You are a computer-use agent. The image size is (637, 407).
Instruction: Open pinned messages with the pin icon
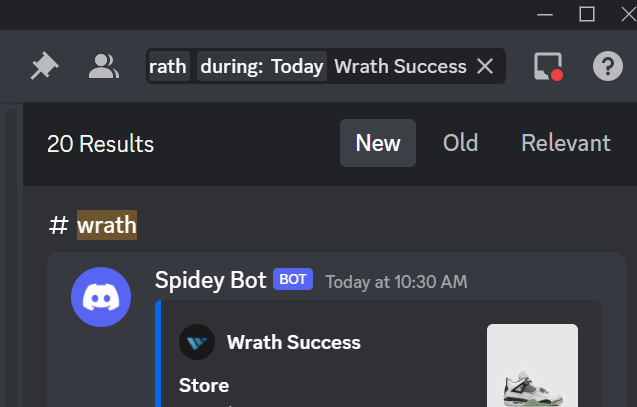(x=44, y=65)
